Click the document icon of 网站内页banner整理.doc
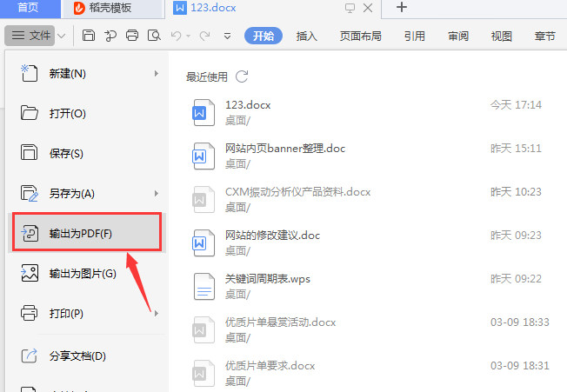This screenshot has height=392, width=567. 203,156
